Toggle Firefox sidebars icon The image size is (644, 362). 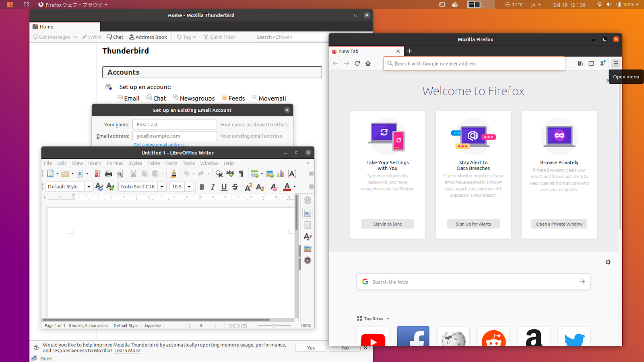591,64
